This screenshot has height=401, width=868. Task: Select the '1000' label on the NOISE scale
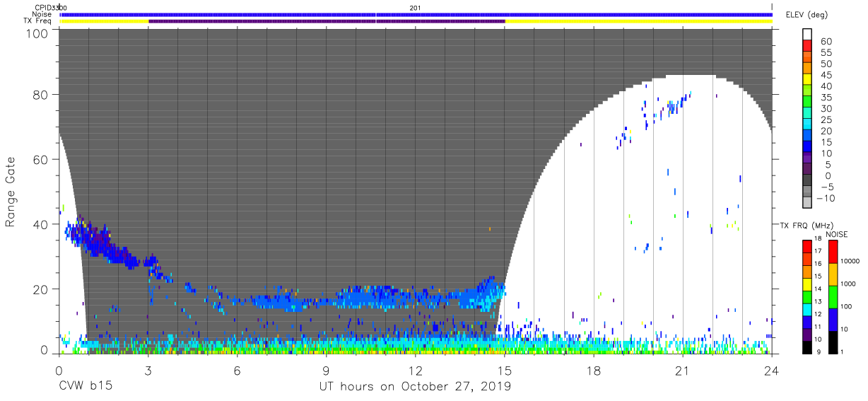pos(849,284)
